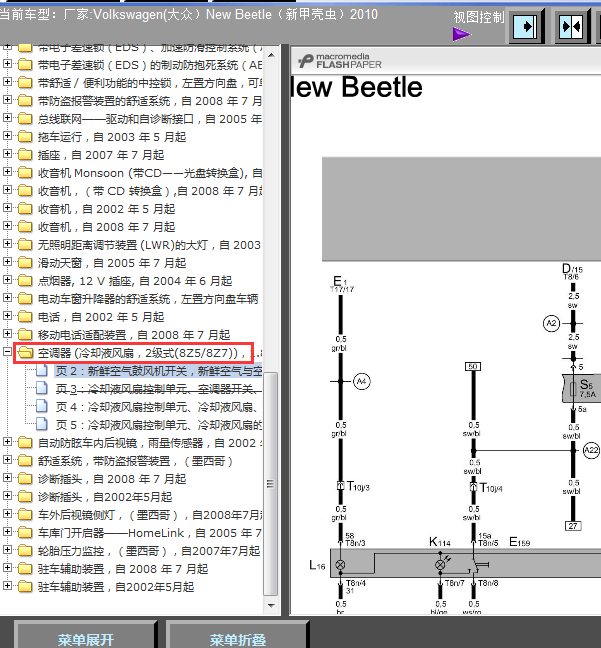Click the boxed 50 terminal in diagram
Viewport: 601px width, 648px height.
click(473, 367)
